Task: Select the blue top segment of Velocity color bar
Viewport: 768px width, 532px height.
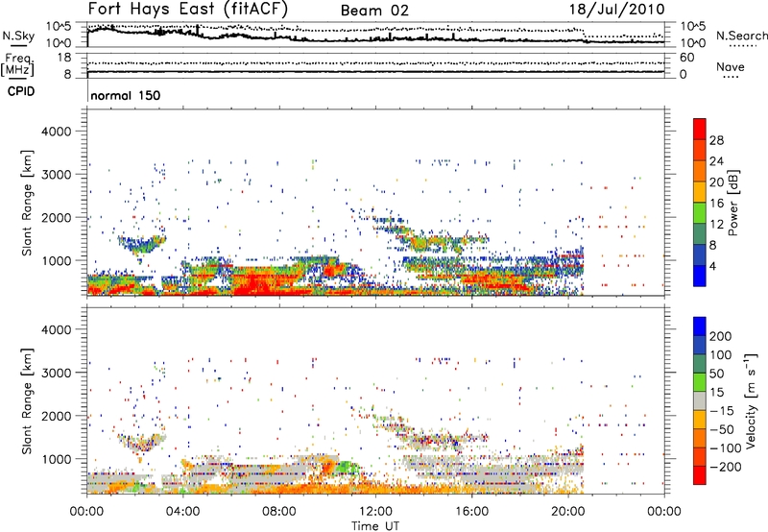Action: (x=700, y=326)
